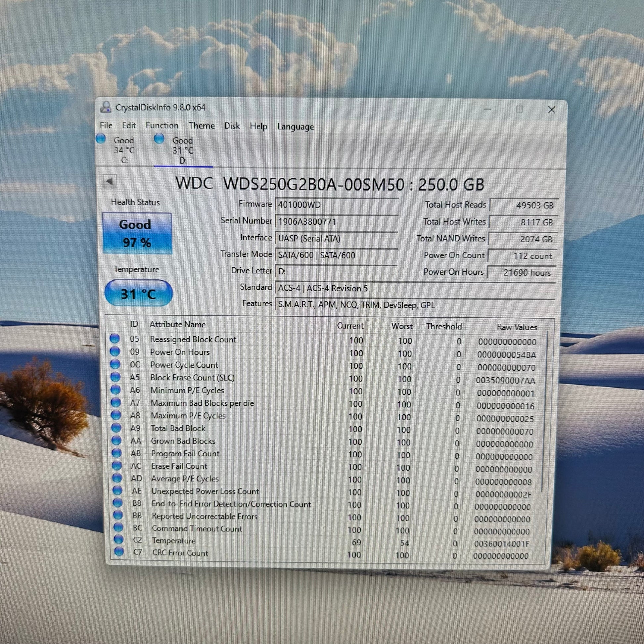
Task: Click the Total NAND Writes value field
Action: [x=523, y=239]
